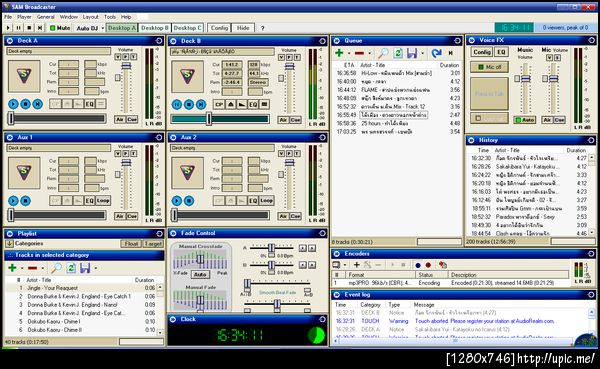Toggle the Mic off button in Voice FX
This screenshot has height=369, width=600.
489,67
